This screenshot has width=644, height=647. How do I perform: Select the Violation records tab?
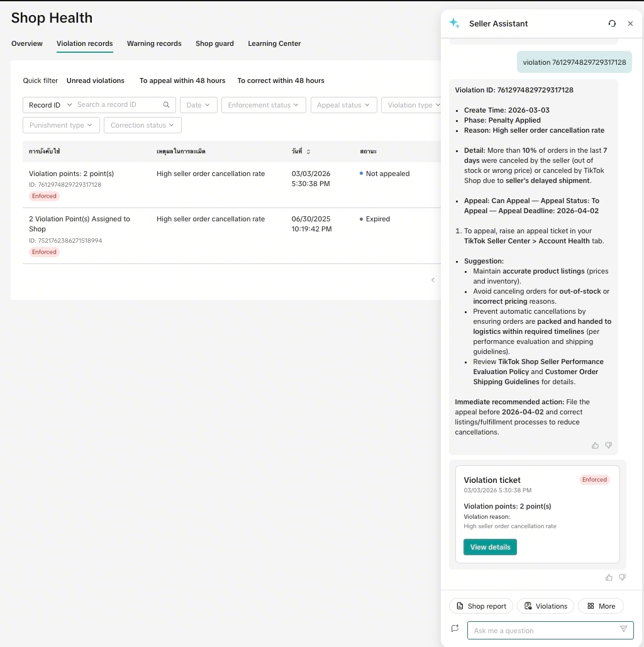(85, 44)
